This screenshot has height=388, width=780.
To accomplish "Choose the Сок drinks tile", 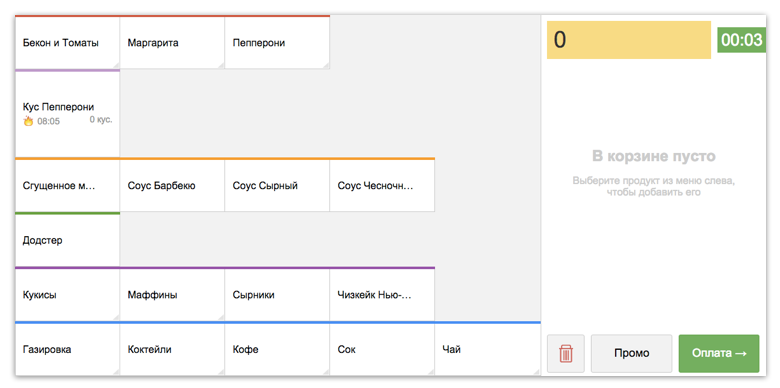I will click(382, 350).
